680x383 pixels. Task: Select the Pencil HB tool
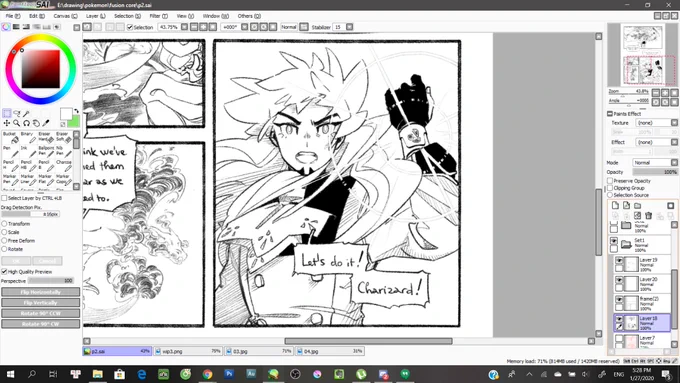(x=28, y=165)
